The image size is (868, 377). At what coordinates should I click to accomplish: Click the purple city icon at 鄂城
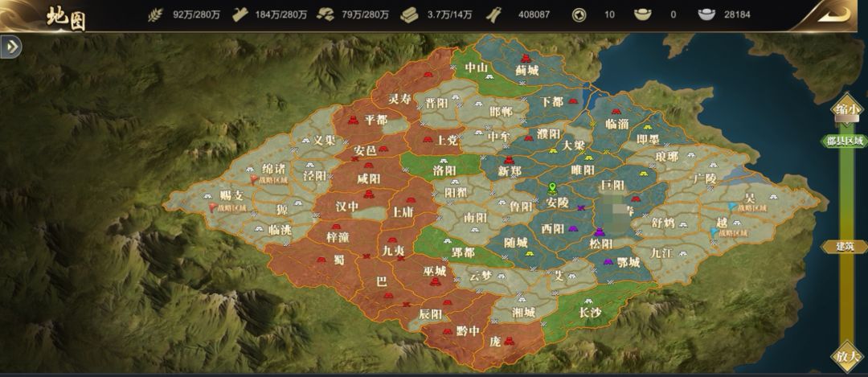pyautogui.click(x=608, y=261)
